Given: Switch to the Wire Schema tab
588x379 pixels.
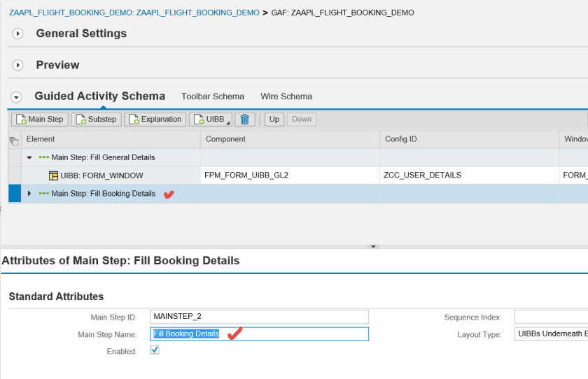Looking at the screenshot, I should pos(286,96).
